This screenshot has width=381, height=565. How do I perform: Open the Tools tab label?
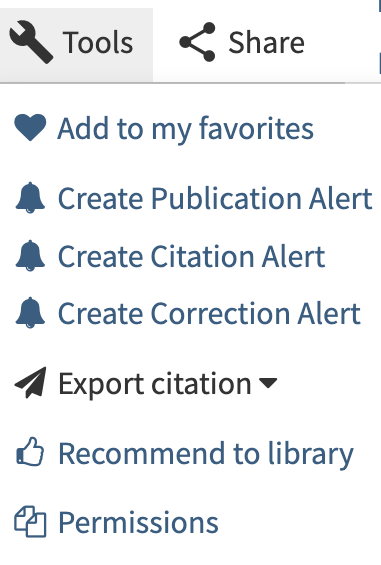pyautogui.click(x=98, y=43)
